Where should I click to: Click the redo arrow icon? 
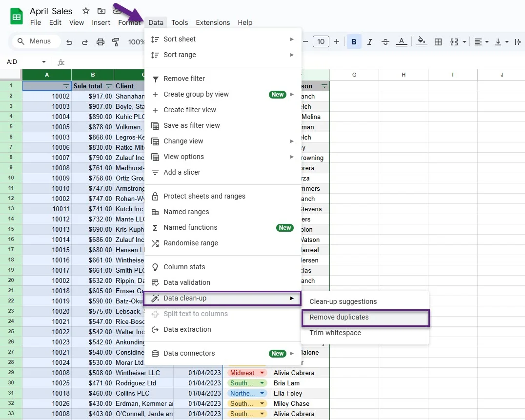[x=85, y=42]
